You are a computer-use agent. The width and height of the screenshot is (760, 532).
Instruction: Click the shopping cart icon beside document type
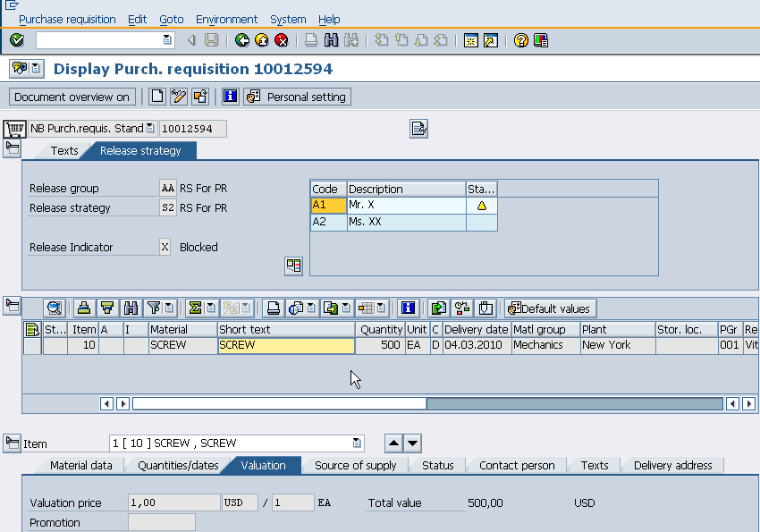[14, 129]
